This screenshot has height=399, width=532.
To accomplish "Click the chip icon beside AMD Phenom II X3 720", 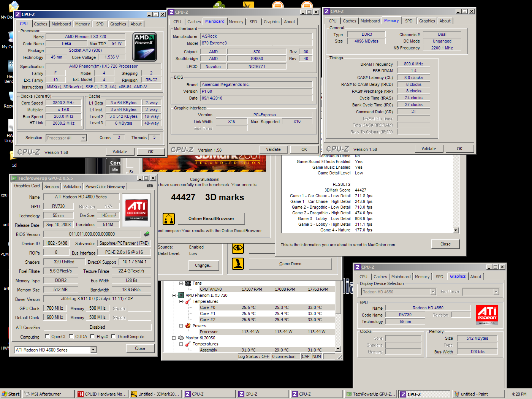I will coord(181,296).
